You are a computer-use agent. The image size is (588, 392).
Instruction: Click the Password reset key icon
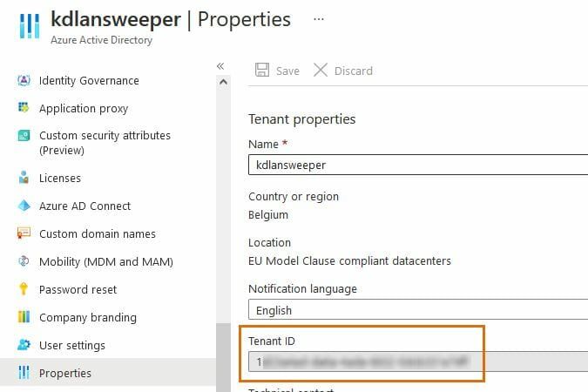tap(24, 289)
